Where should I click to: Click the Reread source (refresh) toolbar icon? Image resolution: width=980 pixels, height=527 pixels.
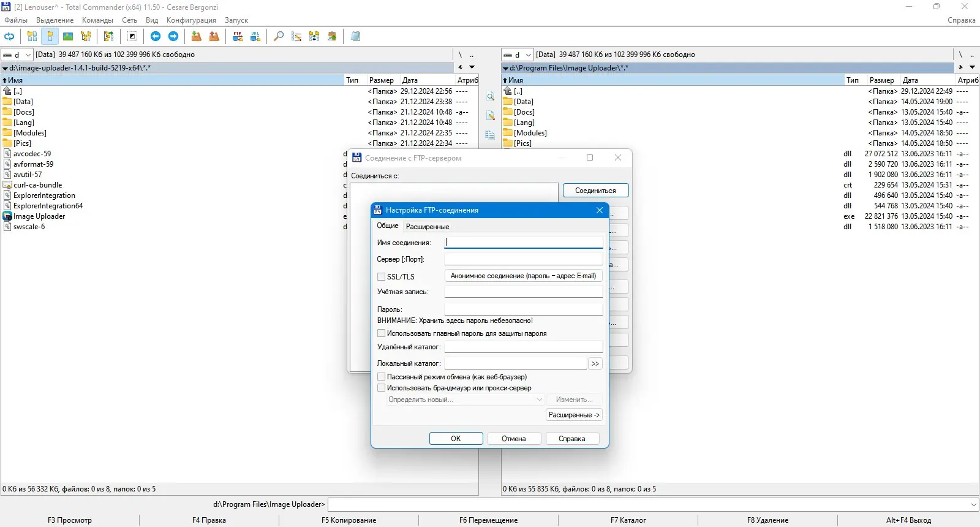(9, 36)
